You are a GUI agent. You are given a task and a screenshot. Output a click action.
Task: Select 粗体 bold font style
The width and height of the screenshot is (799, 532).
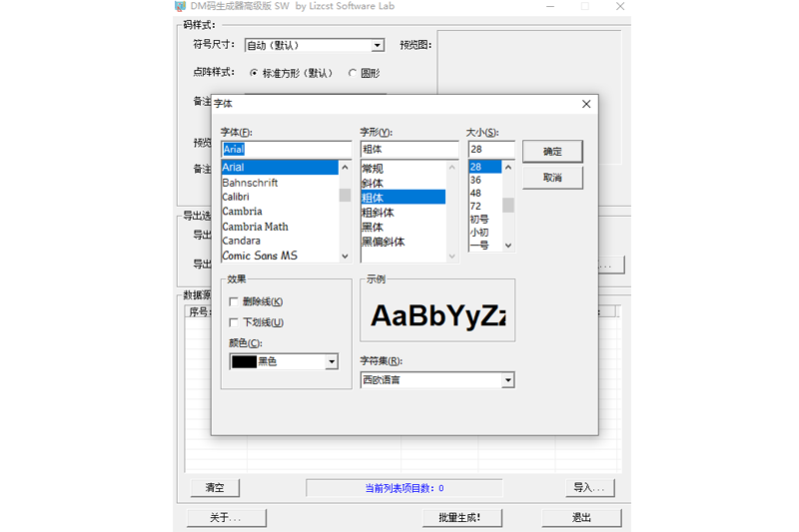click(403, 198)
